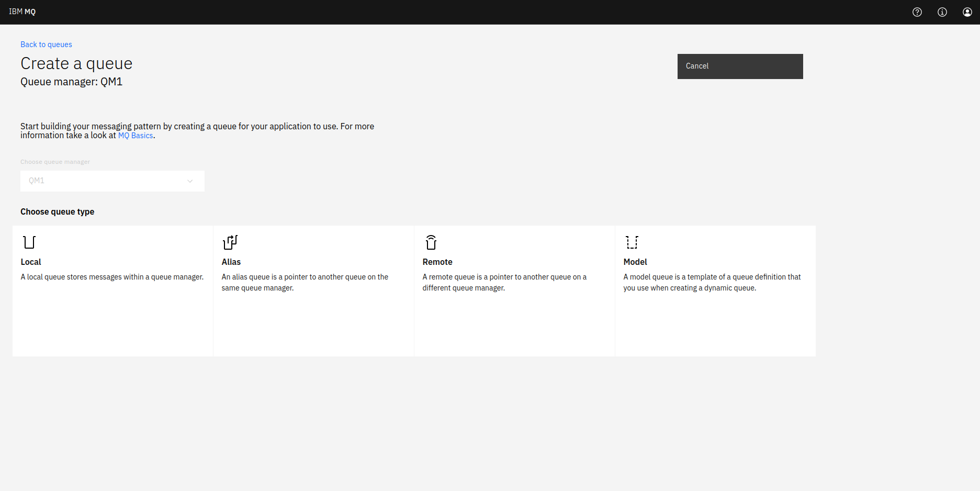Click the 'Choose queue type' heading
The image size is (980, 491).
point(58,211)
